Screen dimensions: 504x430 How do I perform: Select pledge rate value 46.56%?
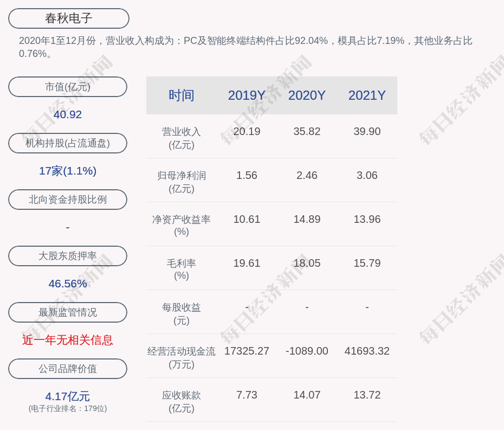tap(68, 284)
